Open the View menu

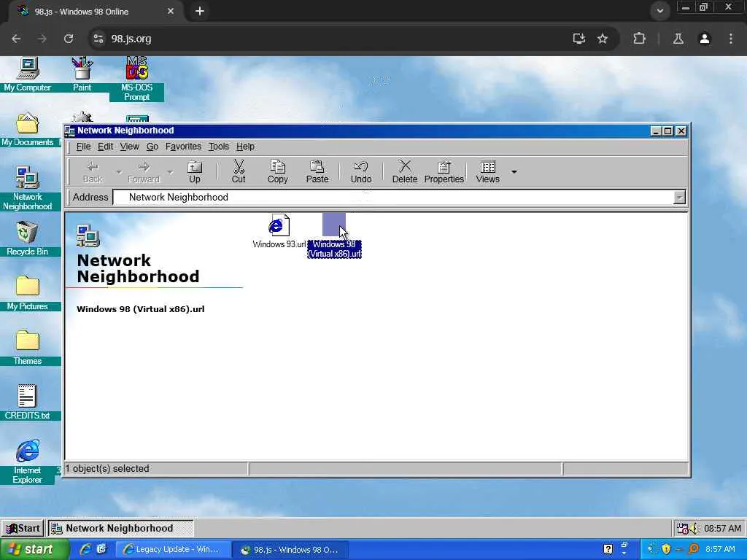[x=129, y=147]
